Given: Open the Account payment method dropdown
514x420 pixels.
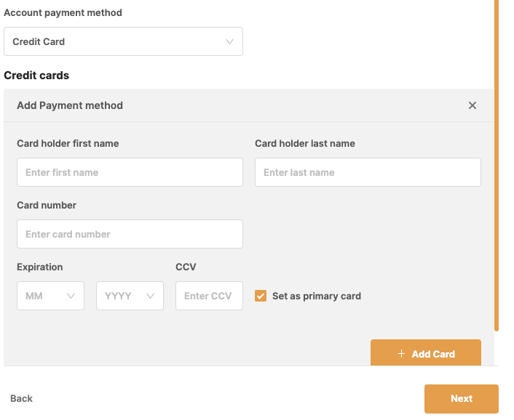Looking at the screenshot, I should click(x=123, y=42).
